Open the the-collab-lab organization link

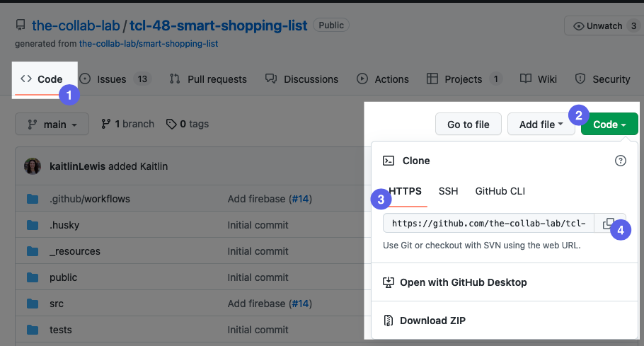click(x=76, y=25)
